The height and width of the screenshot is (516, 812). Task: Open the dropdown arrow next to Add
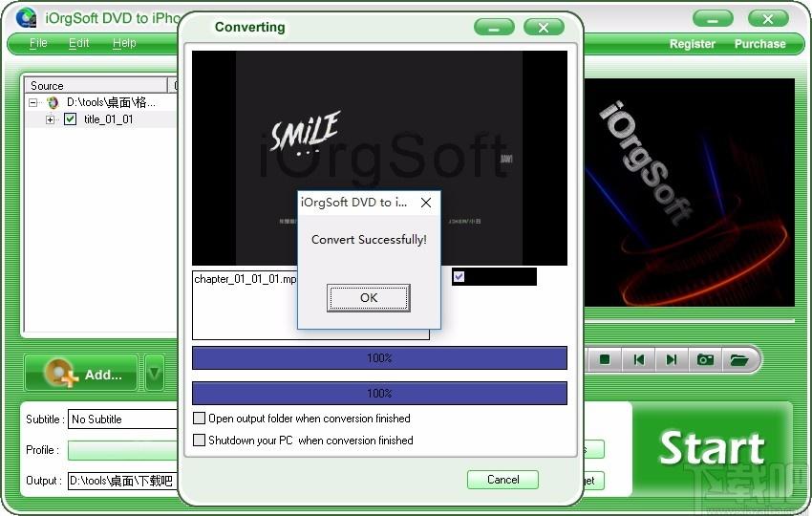point(155,373)
